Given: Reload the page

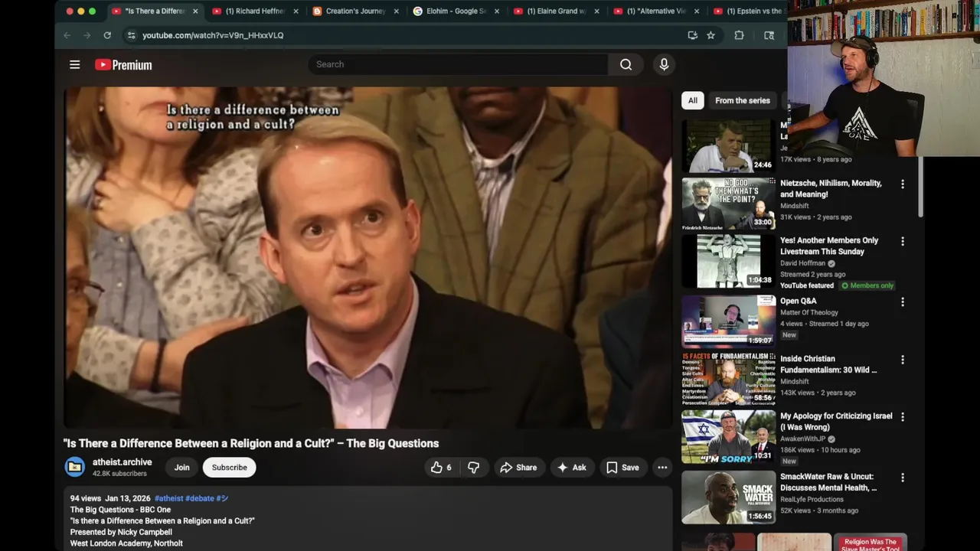Looking at the screenshot, I should point(107,35).
